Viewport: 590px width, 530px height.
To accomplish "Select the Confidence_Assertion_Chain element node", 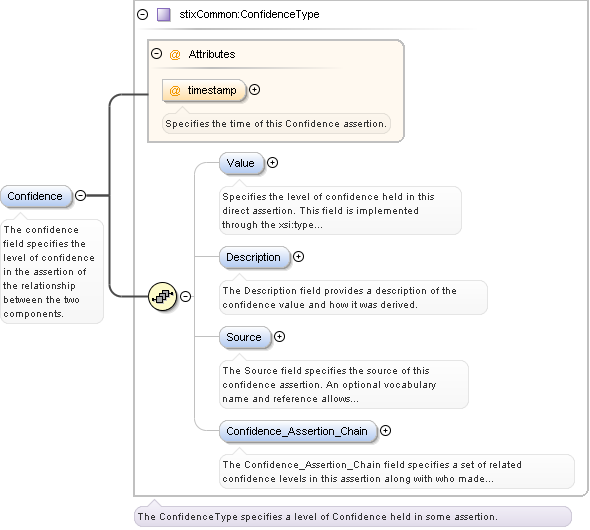I will click(298, 431).
